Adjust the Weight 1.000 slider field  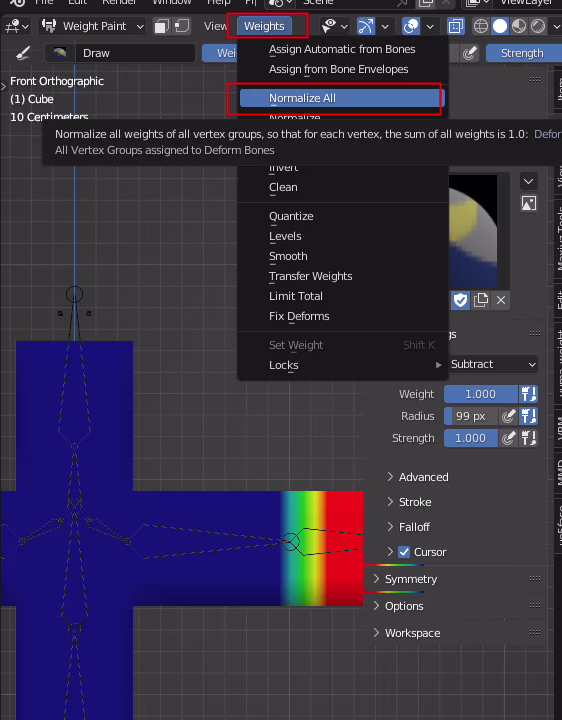pyautogui.click(x=481, y=394)
